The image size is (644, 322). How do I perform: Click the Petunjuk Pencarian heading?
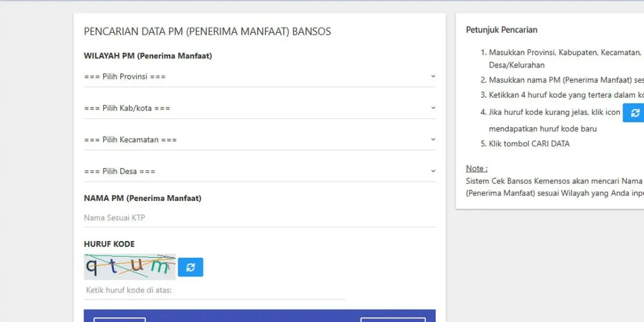pos(501,30)
